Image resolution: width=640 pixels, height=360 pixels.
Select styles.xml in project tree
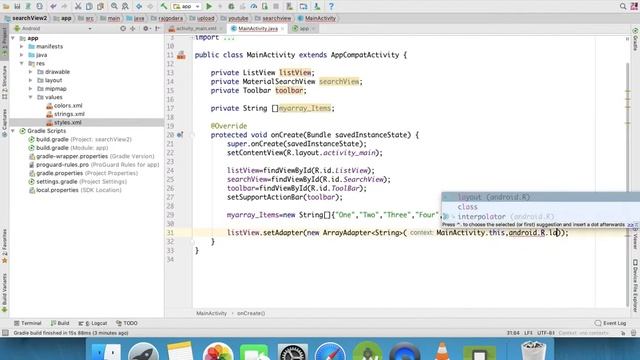click(64, 122)
